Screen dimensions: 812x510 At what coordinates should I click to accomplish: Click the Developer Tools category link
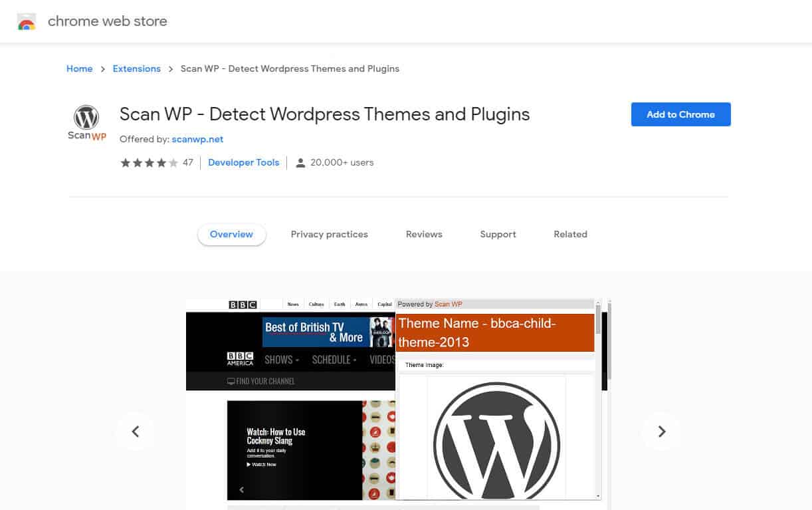coord(243,162)
